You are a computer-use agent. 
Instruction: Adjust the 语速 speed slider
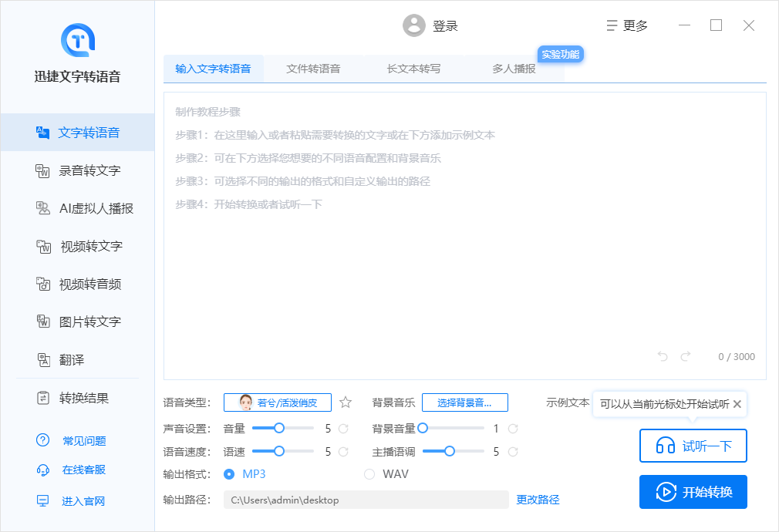(283, 451)
